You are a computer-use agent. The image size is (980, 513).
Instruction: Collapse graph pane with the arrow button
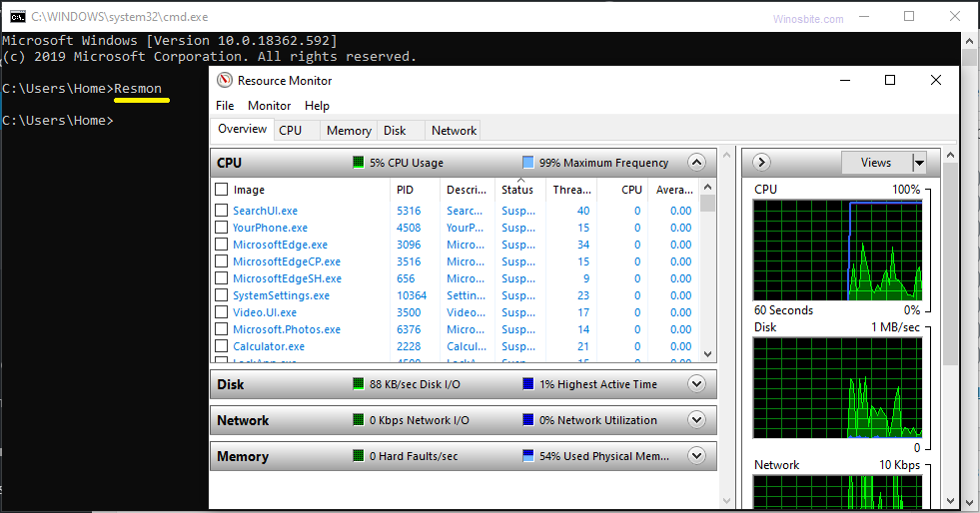coord(761,163)
